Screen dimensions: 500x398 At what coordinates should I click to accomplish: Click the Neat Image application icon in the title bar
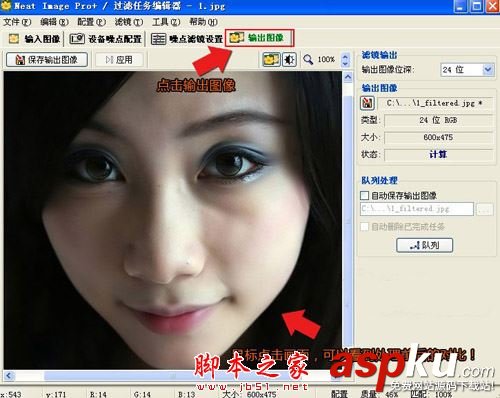6,6
